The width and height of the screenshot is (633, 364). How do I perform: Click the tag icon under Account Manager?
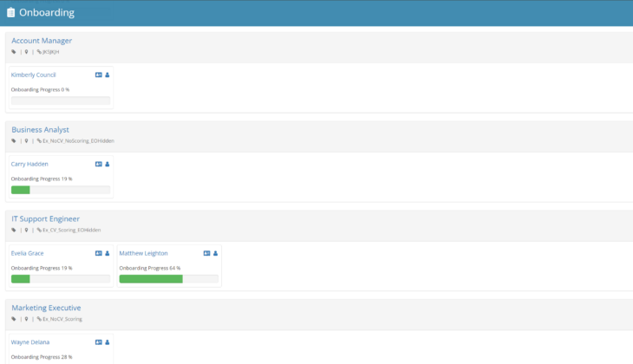pos(14,52)
